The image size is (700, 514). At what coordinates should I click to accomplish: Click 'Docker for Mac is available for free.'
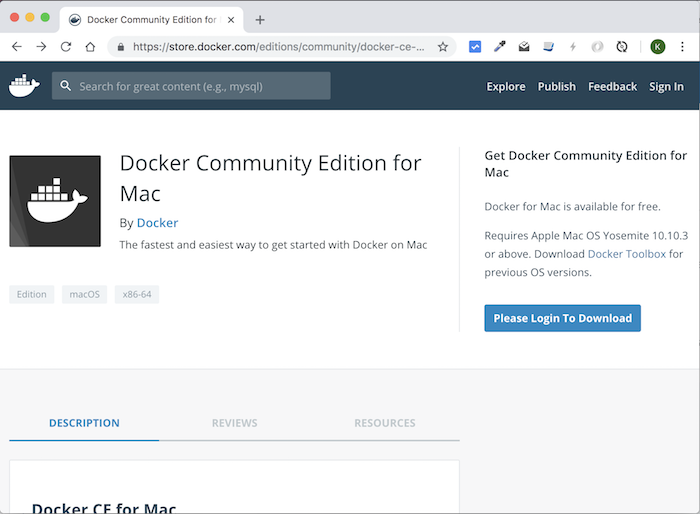[572, 206]
